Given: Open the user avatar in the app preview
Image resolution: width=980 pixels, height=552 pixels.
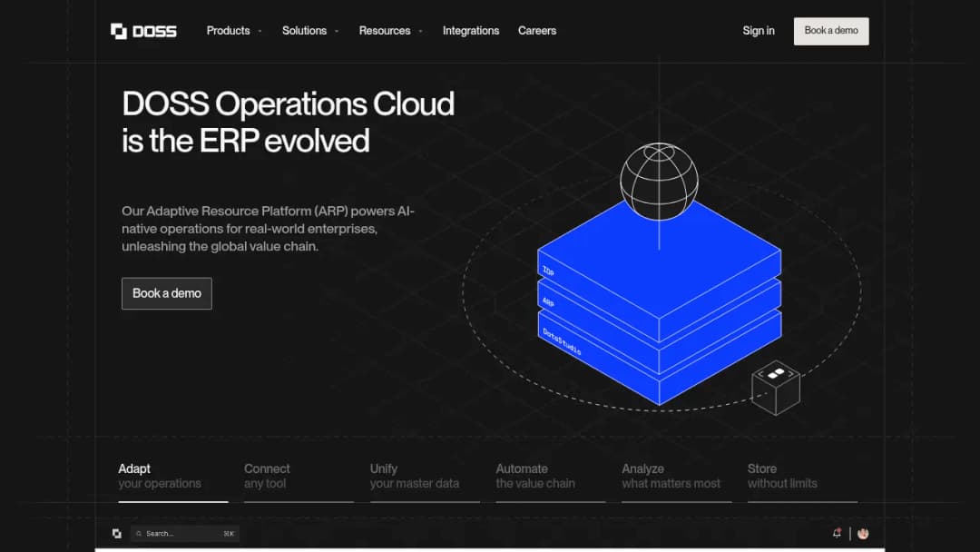Looking at the screenshot, I should coord(863,533).
